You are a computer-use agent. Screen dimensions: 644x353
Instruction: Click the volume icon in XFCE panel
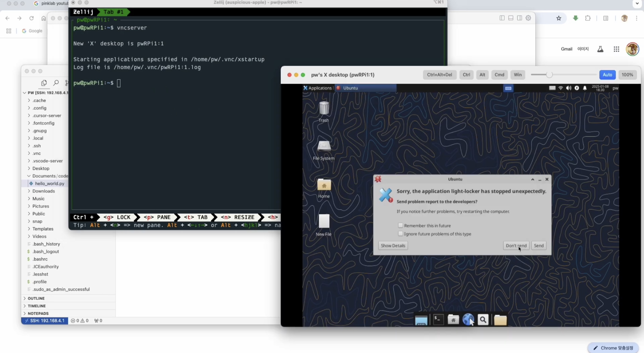click(568, 88)
